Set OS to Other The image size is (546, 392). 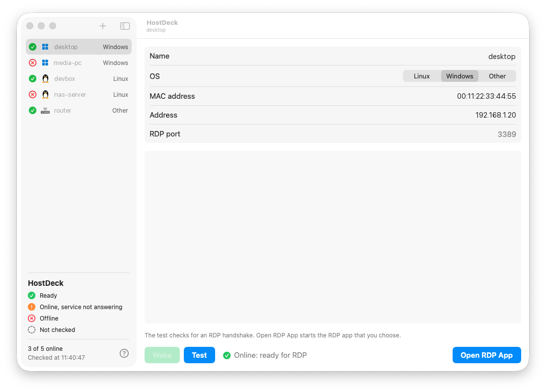click(497, 76)
